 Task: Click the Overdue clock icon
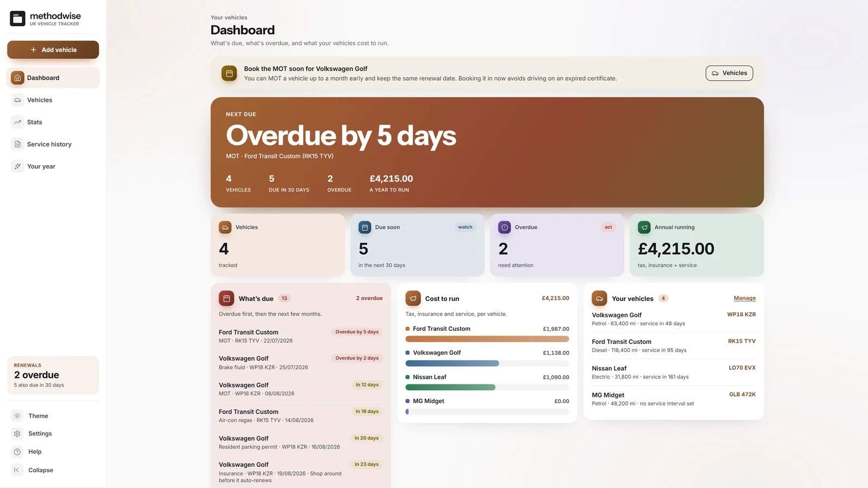(505, 227)
